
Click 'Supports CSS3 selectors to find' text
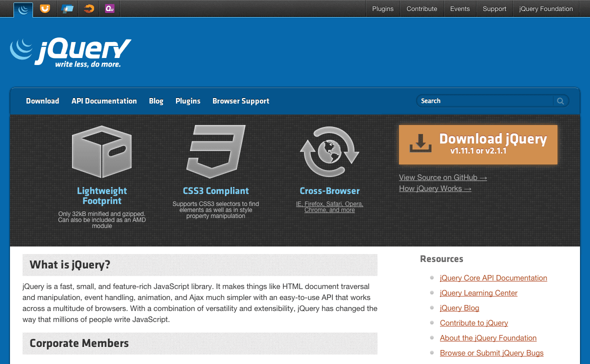[215, 204]
